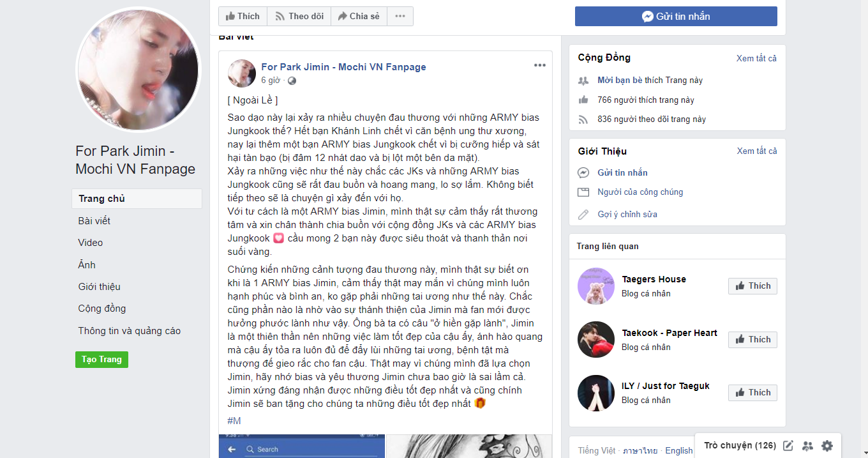The height and width of the screenshot is (458, 868).
Task: Click the Gửi tin nhắn messenger button
Action: (x=676, y=17)
